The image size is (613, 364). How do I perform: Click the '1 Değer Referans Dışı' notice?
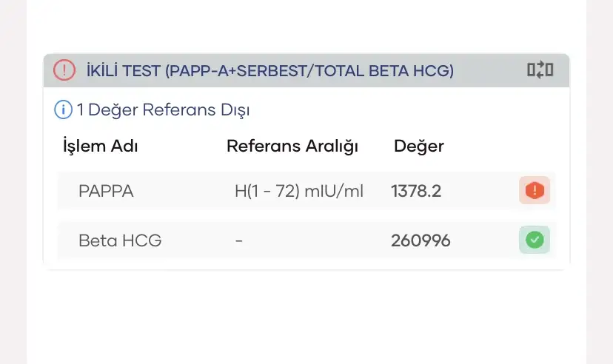point(163,110)
